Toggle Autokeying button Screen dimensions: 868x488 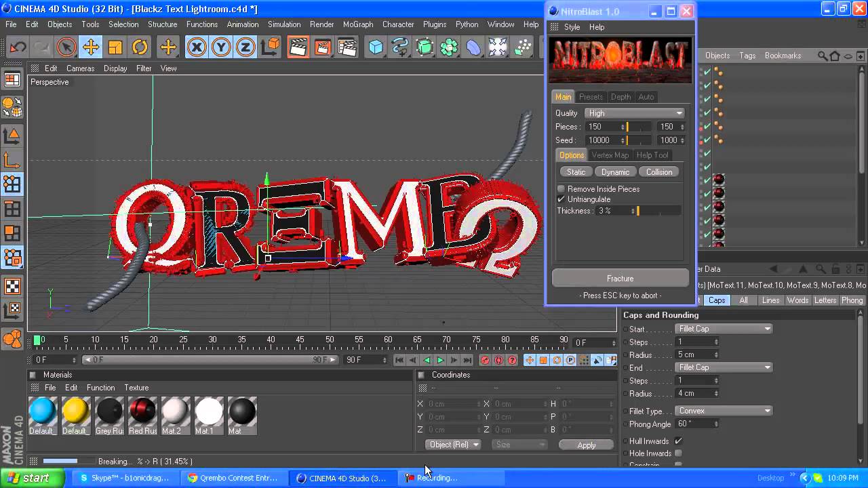pyautogui.click(x=498, y=360)
